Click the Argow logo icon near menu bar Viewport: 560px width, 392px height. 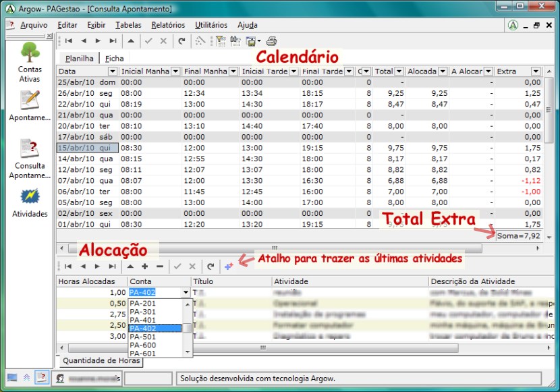click(513, 25)
